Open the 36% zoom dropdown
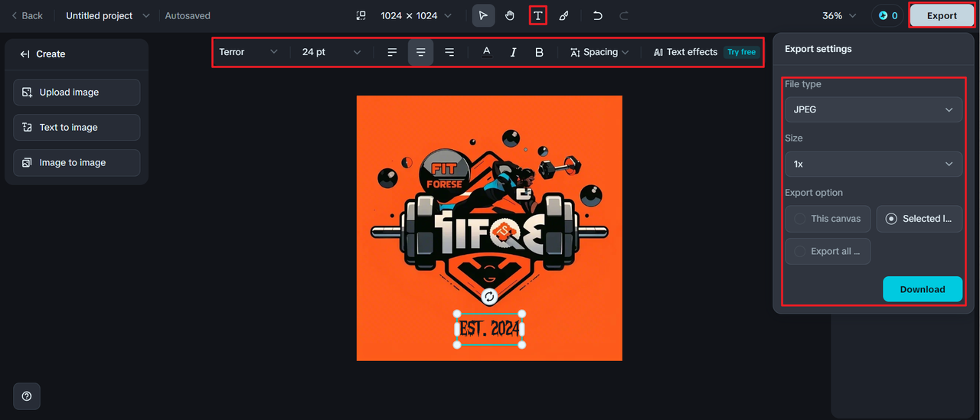This screenshot has width=980, height=420. point(840,15)
